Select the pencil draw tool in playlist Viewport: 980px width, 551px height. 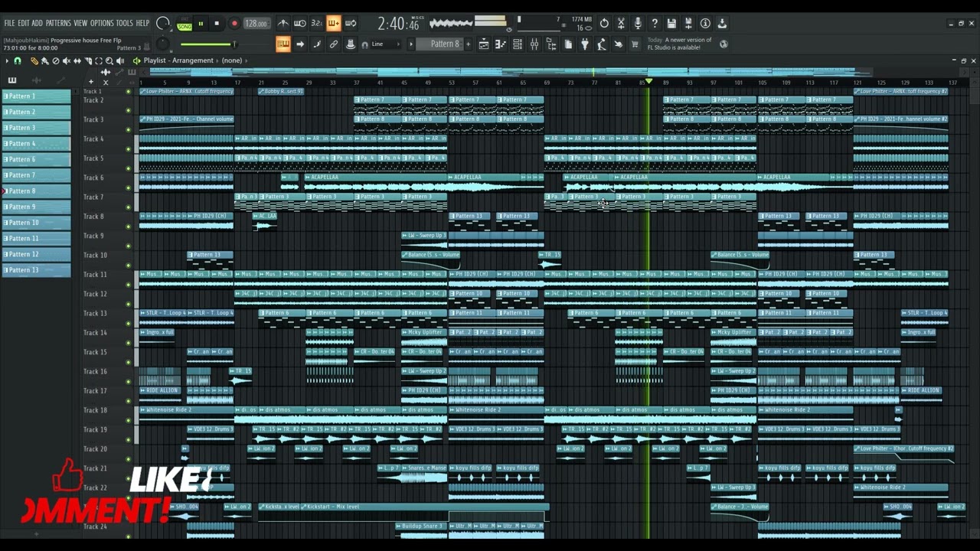pos(34,60)
